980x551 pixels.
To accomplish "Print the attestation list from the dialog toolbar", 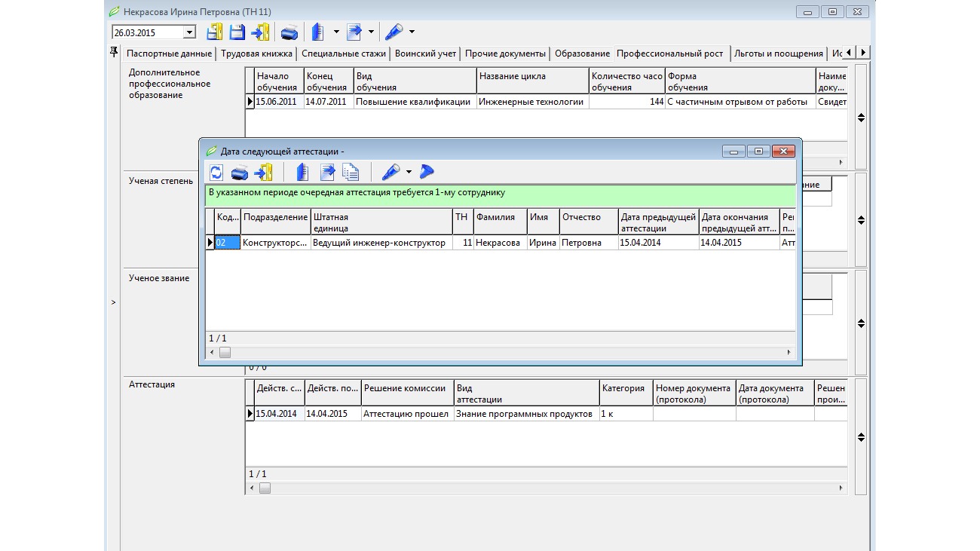I will pos(240,173).
